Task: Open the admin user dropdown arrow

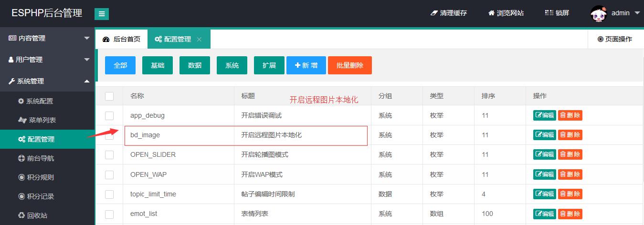Action: coord(637,13)
